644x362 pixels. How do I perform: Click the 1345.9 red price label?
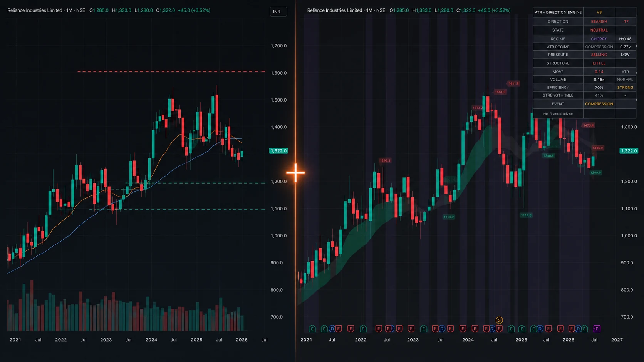pos(598,148)
